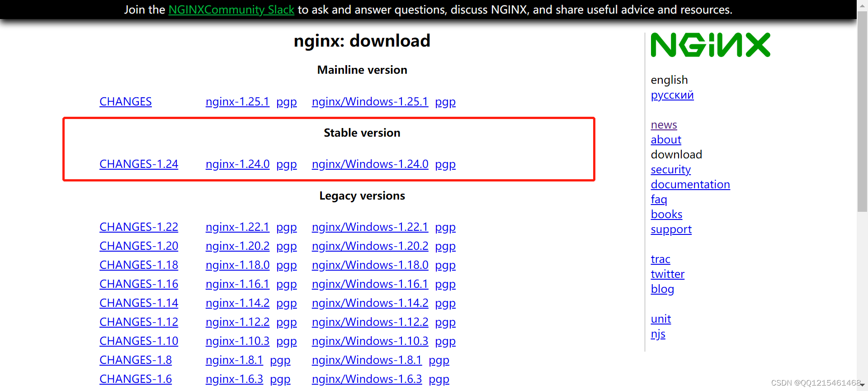Image resolution: width=868 pixels, height=391 pixels.
Task: Open the about page
Action: click(x=666, y=139)
